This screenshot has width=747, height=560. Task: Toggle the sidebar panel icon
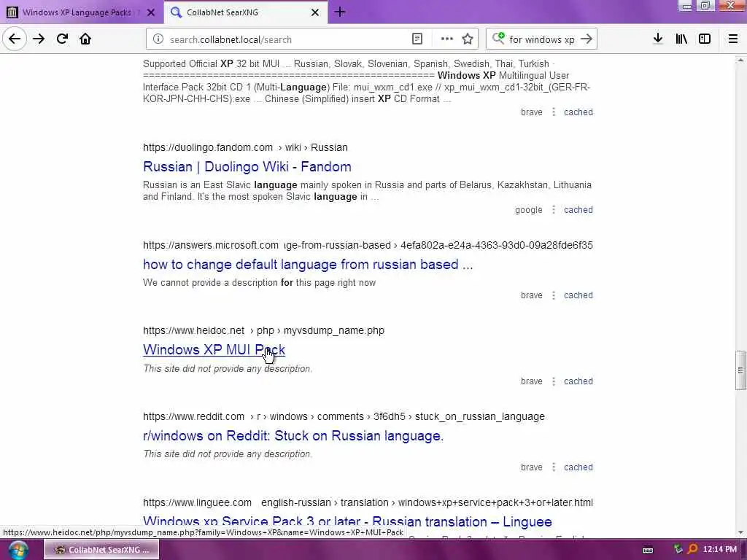(705, 39)
